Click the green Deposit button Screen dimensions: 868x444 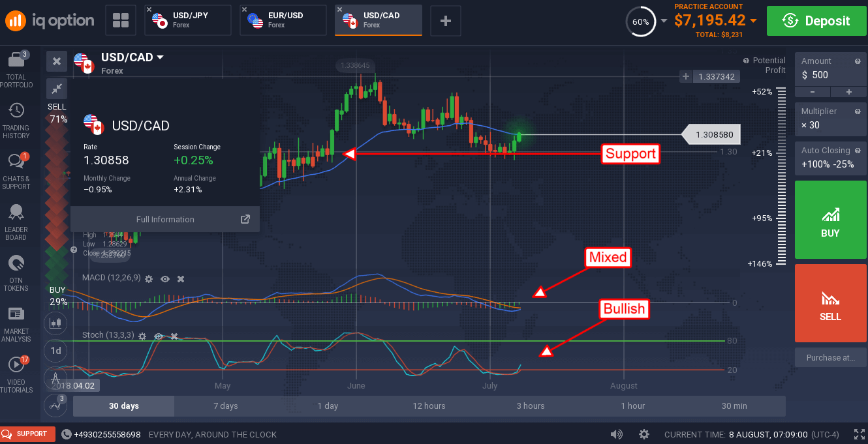pos(817,21)
